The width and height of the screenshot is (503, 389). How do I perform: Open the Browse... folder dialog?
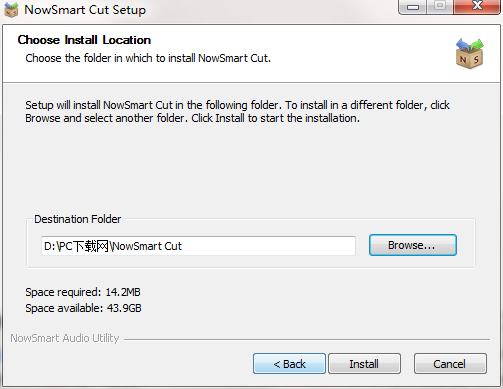[412, 245]
